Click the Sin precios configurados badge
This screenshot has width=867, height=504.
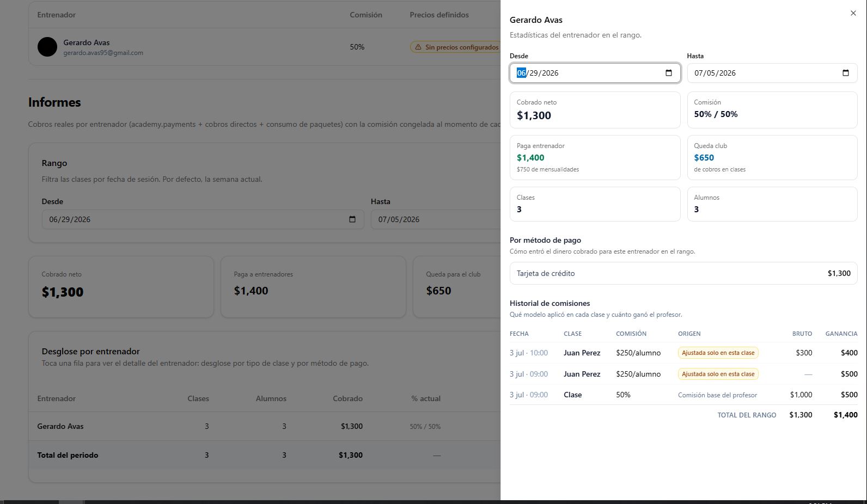(x=456, y=47)
